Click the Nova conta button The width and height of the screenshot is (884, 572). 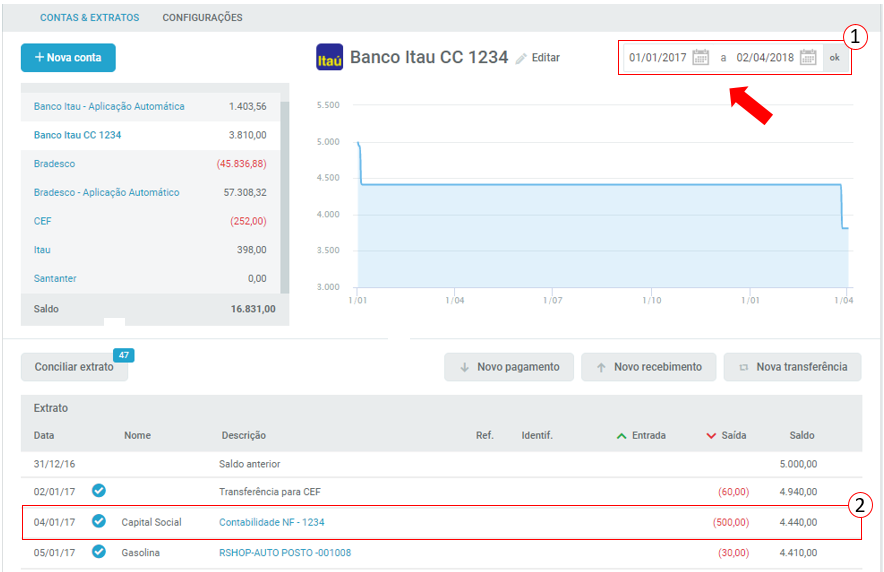tap(68, 57)
